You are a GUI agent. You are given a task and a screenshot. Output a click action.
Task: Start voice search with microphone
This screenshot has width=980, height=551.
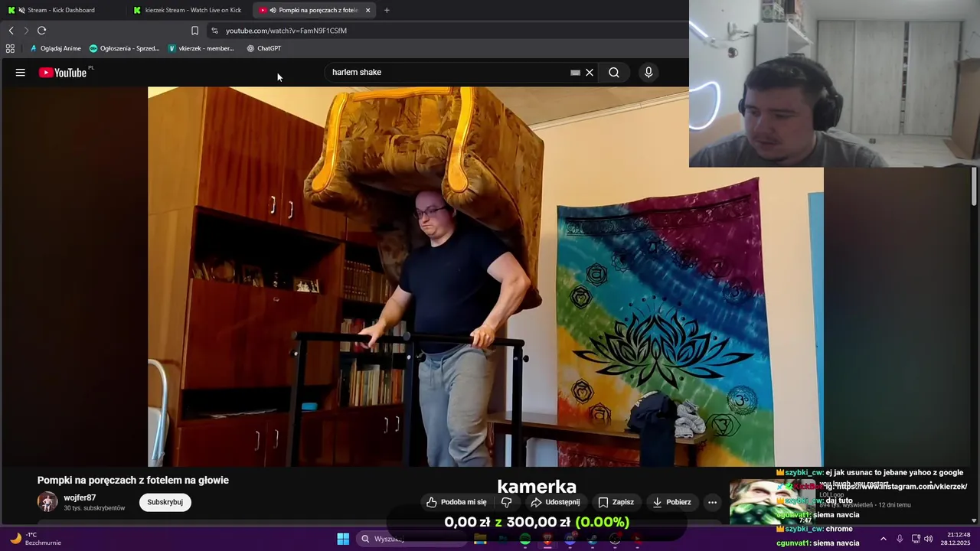[648, 73]
